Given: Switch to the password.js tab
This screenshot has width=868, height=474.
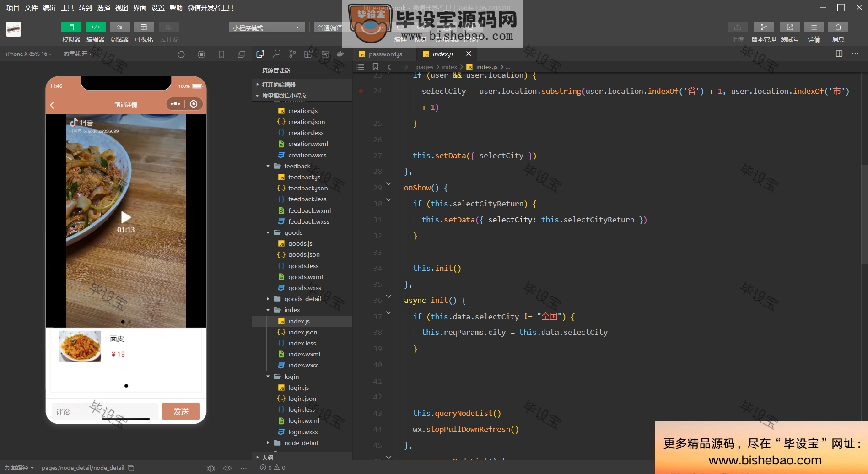Looking at the screenshot, I should [x=385, y=54].
